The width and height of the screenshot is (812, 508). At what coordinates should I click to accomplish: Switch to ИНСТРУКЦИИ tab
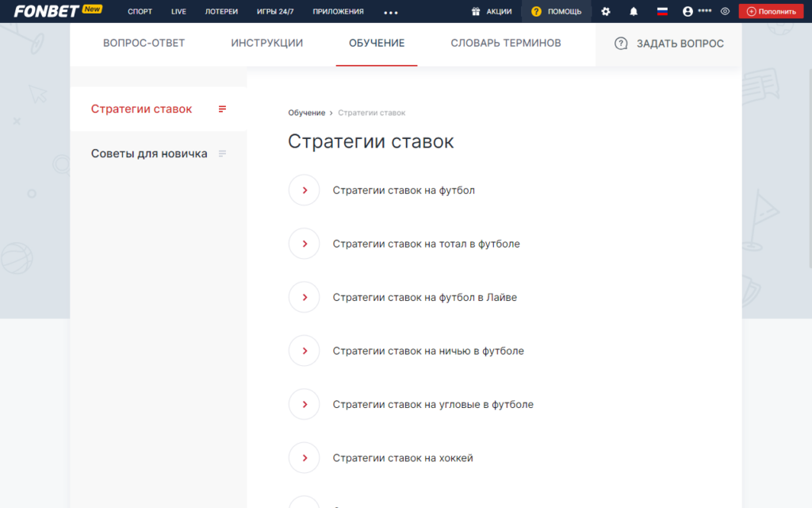(x=266, y=43)
